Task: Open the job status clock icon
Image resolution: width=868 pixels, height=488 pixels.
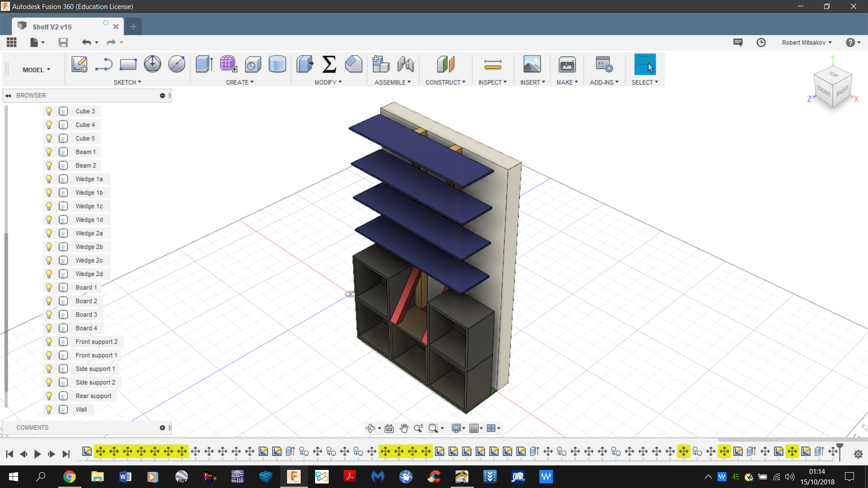Action: point(761,42)
